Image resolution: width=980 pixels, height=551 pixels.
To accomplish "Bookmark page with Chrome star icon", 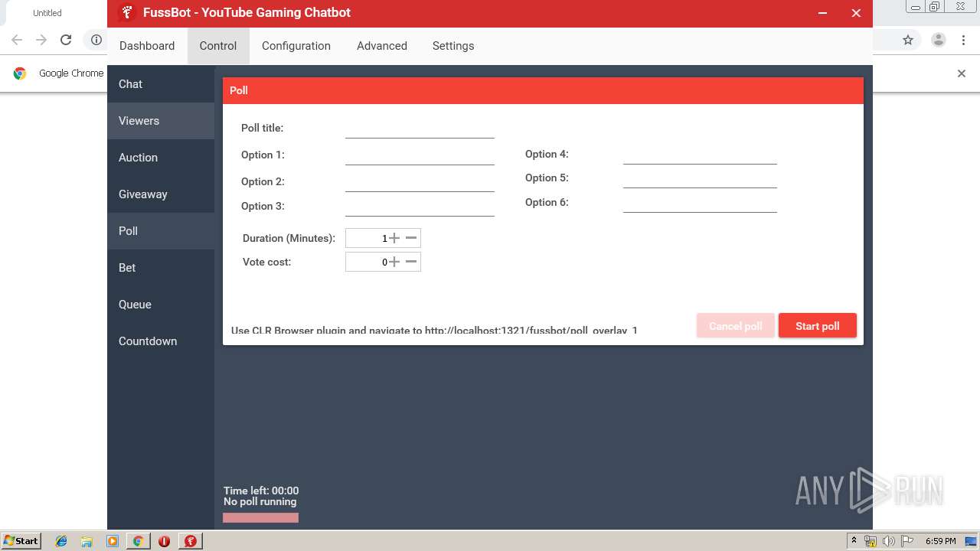I will click(x=908, y=40).
